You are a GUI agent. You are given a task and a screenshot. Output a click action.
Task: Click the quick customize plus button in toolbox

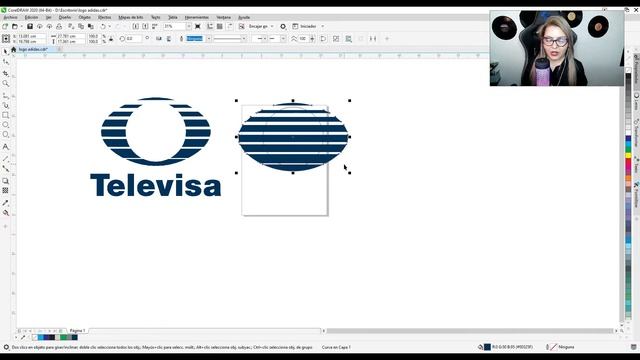(5, 227)
